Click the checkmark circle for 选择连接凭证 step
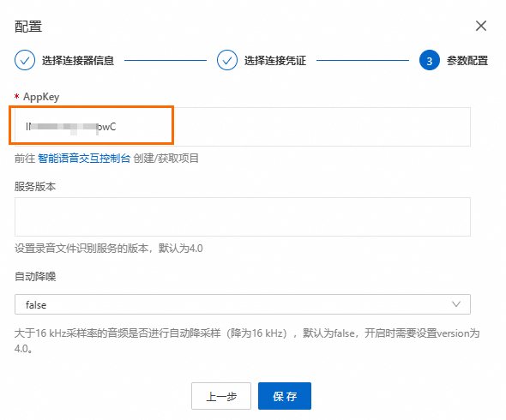This screenshot has width=506, height=420. (x=227, y=60)
